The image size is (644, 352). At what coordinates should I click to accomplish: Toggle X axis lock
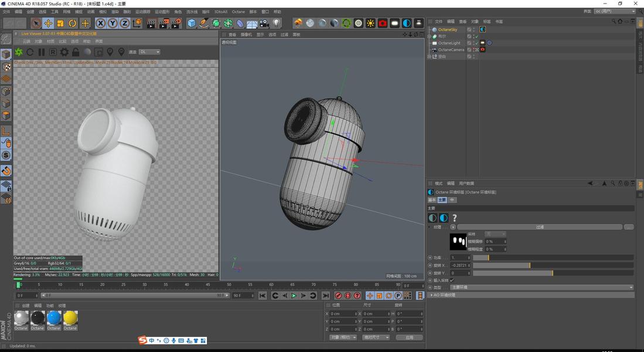click(100, 23)
